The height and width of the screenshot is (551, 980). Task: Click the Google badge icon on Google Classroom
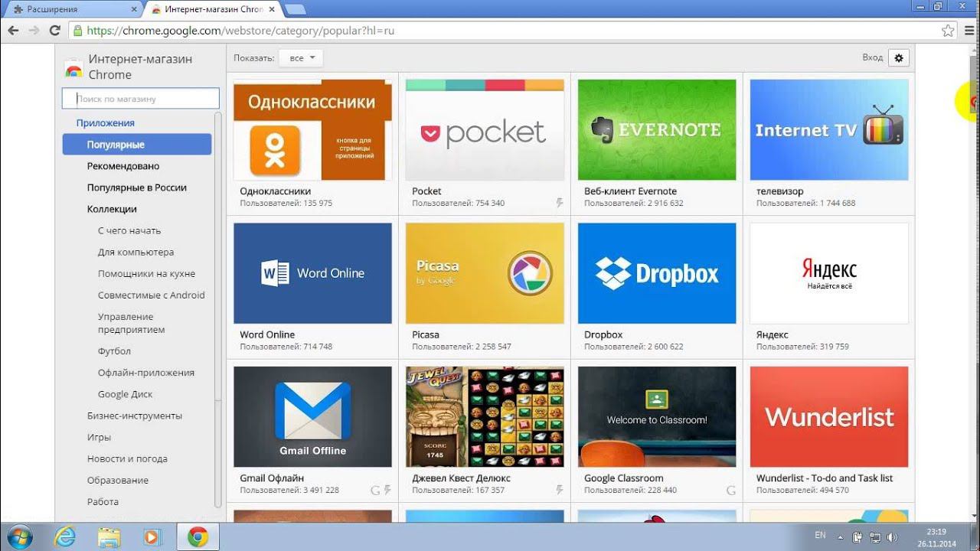click(x=731, y=490)
